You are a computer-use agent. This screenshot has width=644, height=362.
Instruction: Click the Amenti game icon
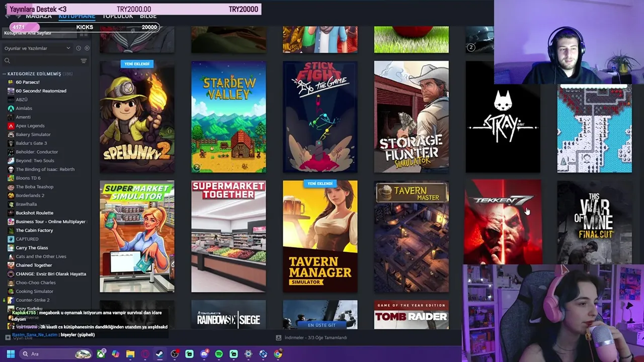11,117
